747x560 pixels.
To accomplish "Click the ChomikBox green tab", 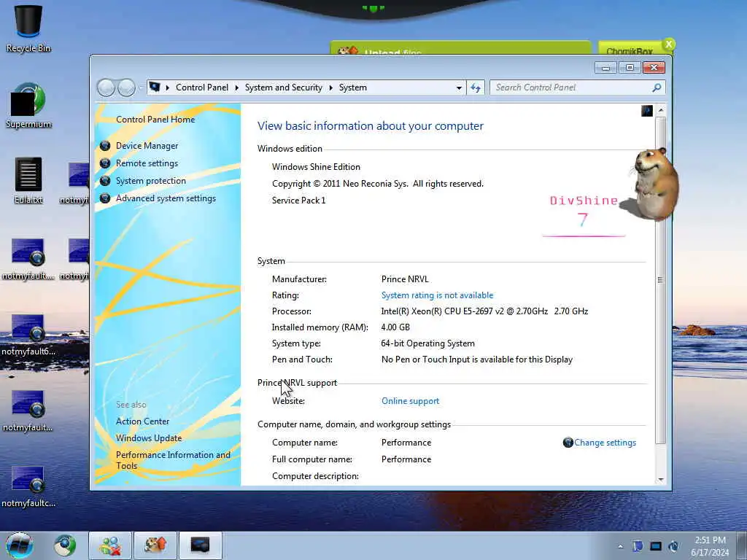I will [x=630, y=48].
